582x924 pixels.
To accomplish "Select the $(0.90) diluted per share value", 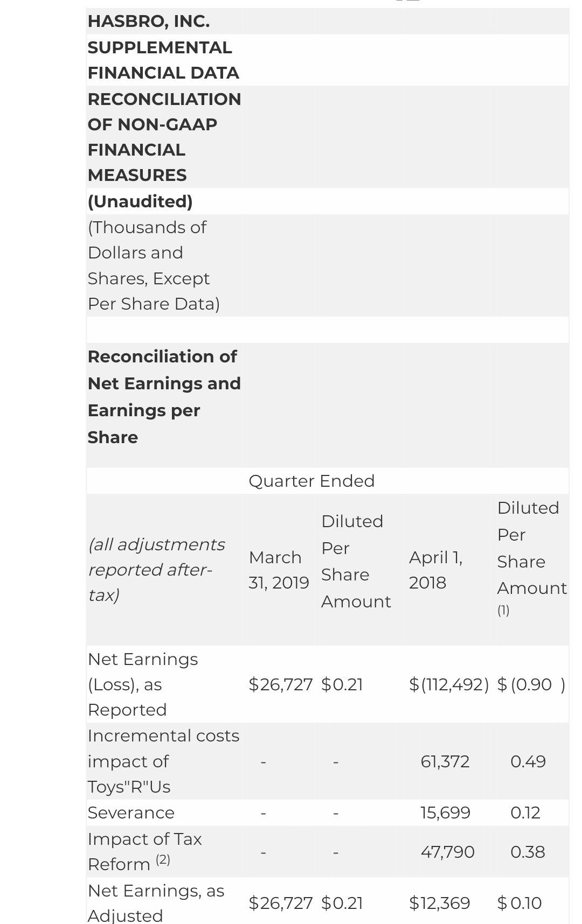I will point(531,684).
